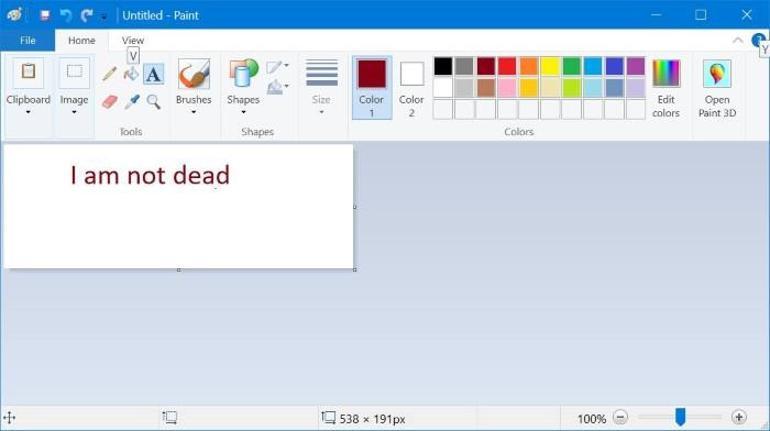Undo the last action

[66, 15]
